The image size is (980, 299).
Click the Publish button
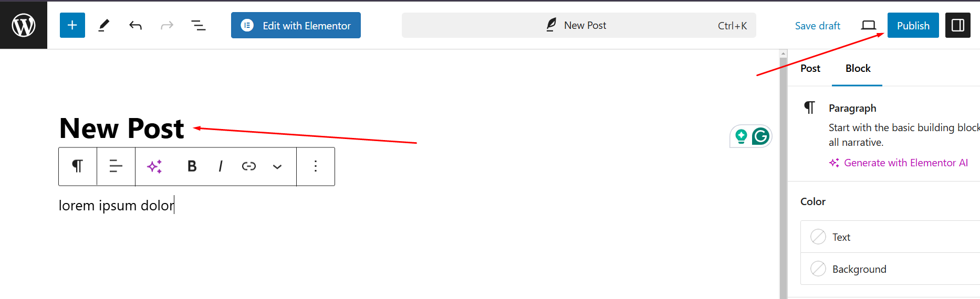(913, 25)
